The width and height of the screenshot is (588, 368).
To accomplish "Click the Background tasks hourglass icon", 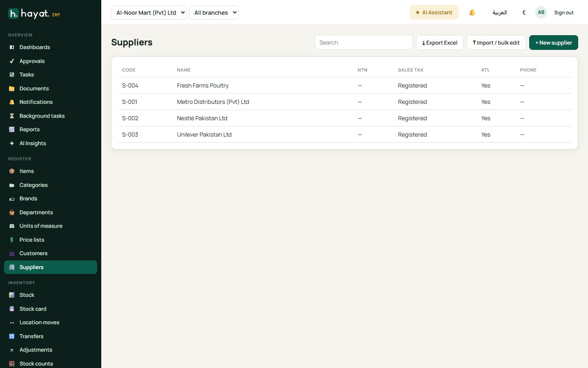I will [12, 116].
